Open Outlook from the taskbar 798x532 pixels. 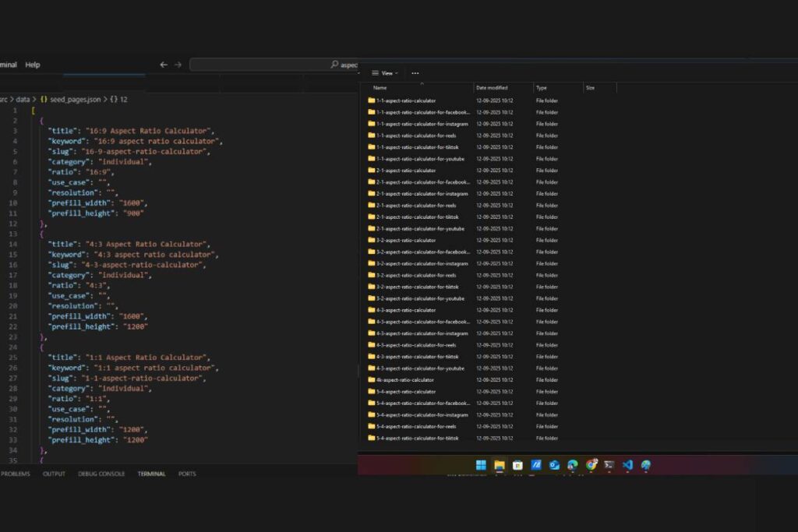554,465
